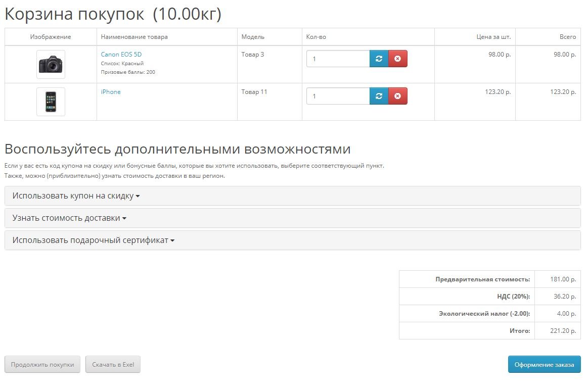The height and width of the screenshot is (392, 587).
Task: Select model cell 'Товар 3'
Action: click(x=253, y=54)
